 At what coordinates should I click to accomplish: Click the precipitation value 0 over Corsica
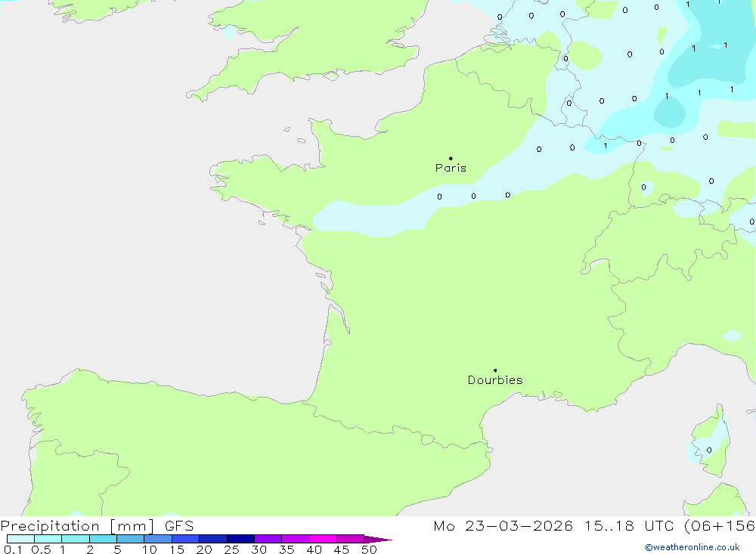(x=708, y=450)
